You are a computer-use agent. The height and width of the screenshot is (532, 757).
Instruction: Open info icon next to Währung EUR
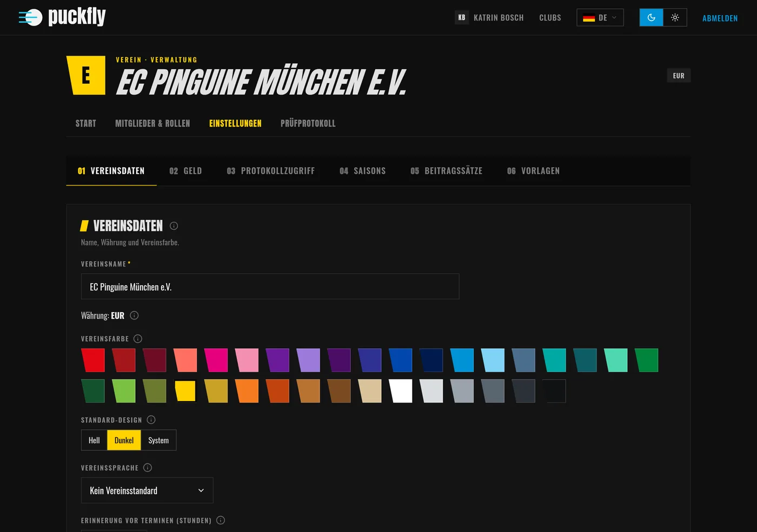pyautogui.click(x=134, y=315)
